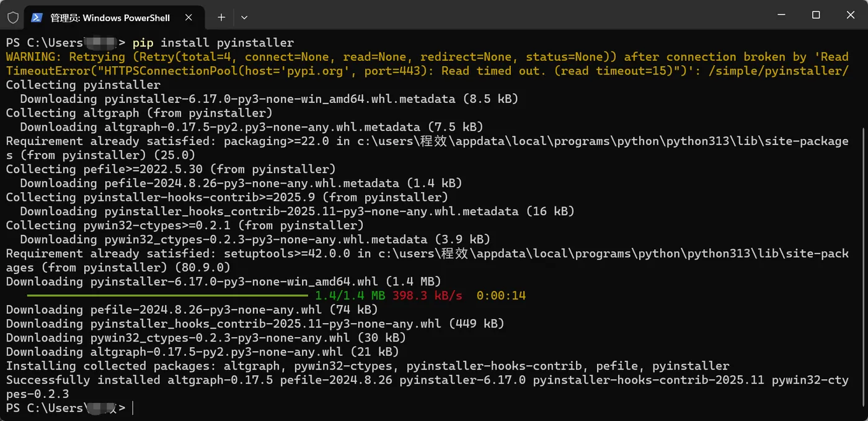Click the admin shield icon in the title bar
This screenshot has height=421, width=868.
point(12,17)
